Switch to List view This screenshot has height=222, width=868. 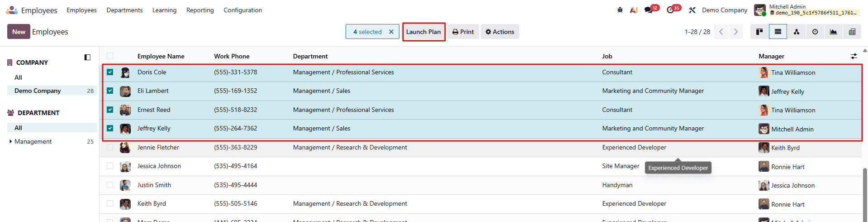click(778, 32)
